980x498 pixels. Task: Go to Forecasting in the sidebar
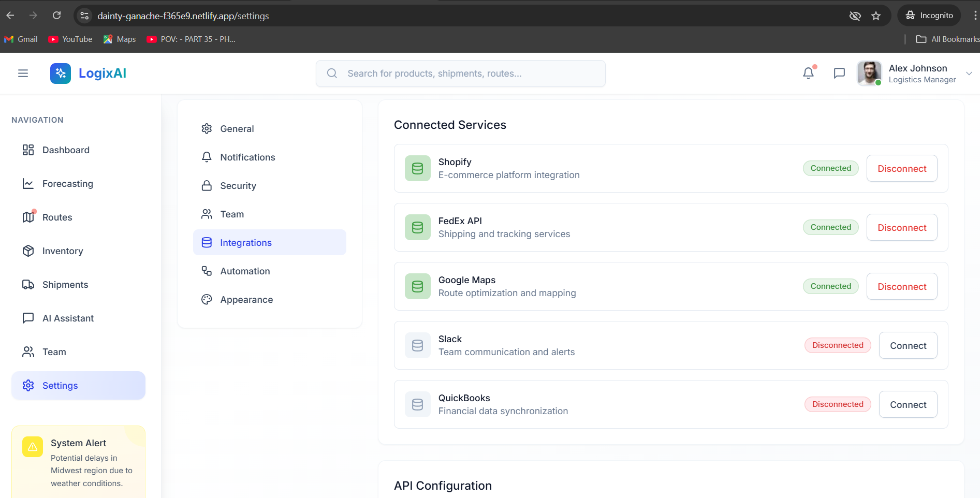click(x=78, y=184)
